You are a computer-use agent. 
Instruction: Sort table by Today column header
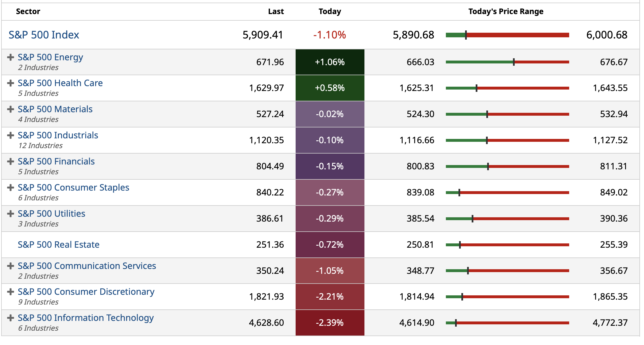click(x=330, y=11)
